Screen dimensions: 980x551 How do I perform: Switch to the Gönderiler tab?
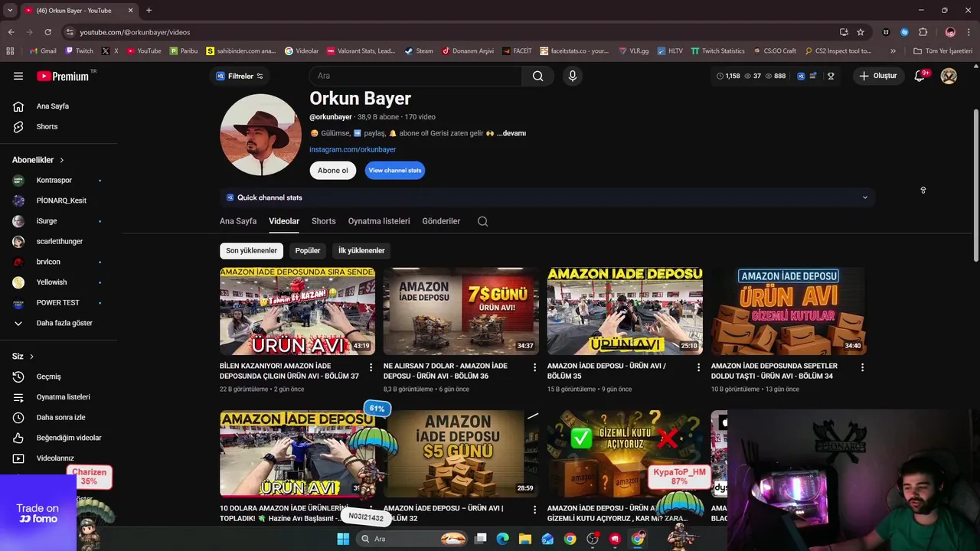click(441, 221)
